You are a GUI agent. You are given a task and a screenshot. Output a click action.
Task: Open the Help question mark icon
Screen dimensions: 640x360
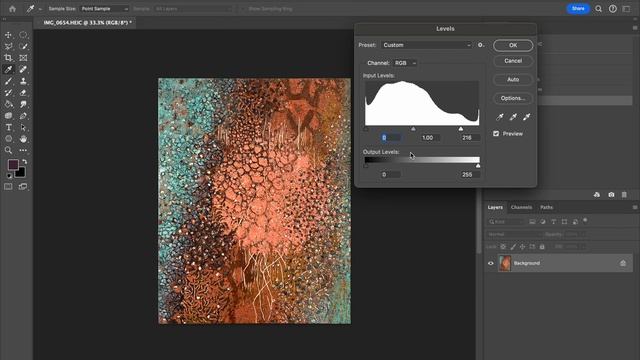[x=613, y=9]
